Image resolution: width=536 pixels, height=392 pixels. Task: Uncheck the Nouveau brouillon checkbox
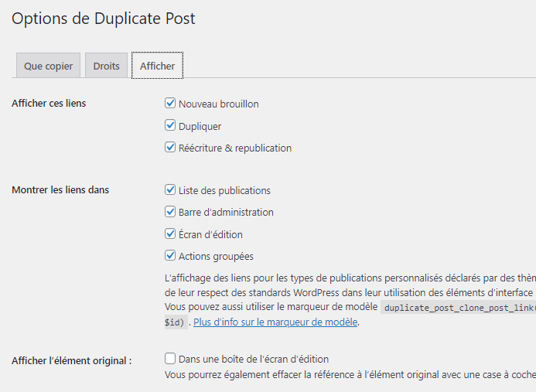(170, 103)
